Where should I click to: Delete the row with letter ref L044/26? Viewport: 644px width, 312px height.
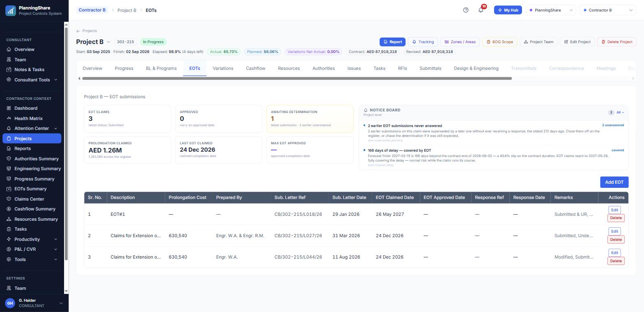click(x=616, y=261)
